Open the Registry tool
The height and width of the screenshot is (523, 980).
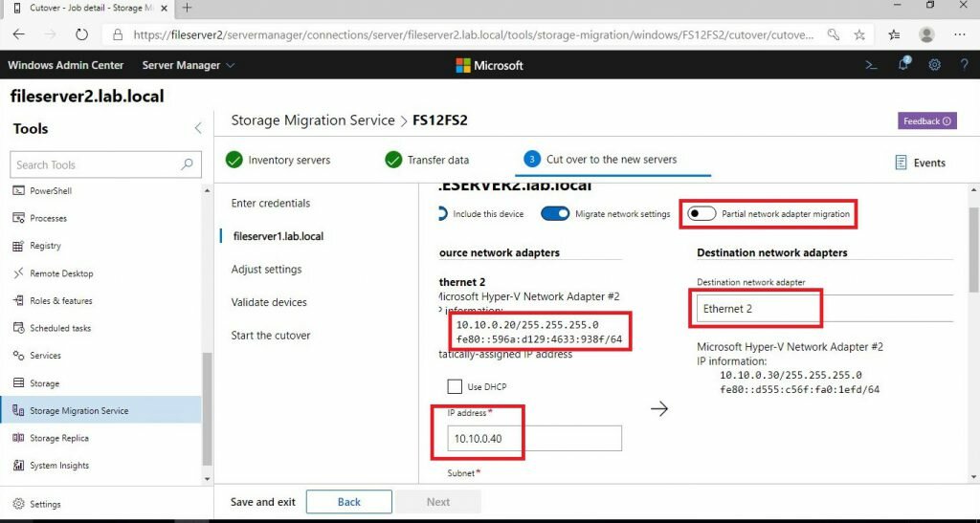click(x=37, y=246)
